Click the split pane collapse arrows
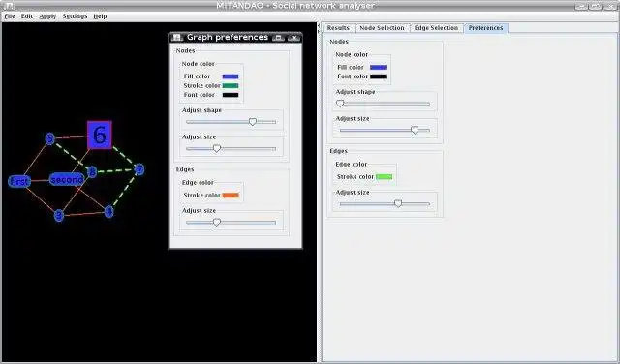The height and width of the screenshot is (364, 620). pyautogui.click(x=319, y=28)
